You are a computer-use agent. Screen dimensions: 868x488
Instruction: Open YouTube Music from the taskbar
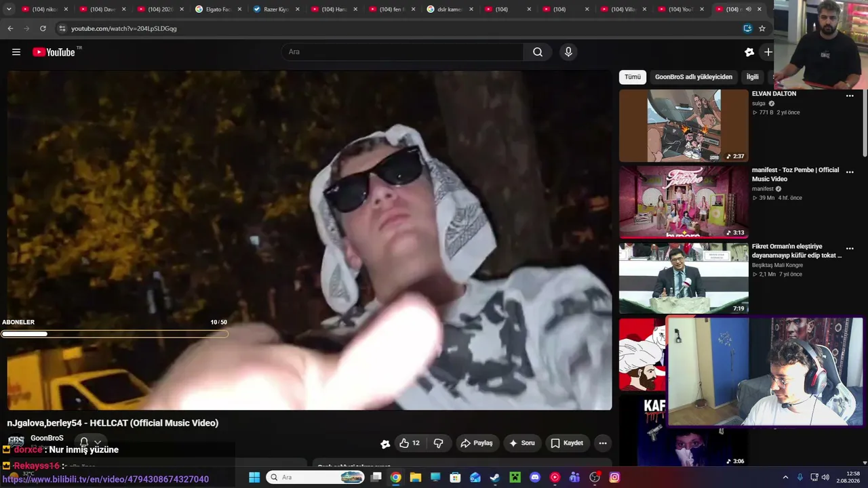click(x=555, y=477)
